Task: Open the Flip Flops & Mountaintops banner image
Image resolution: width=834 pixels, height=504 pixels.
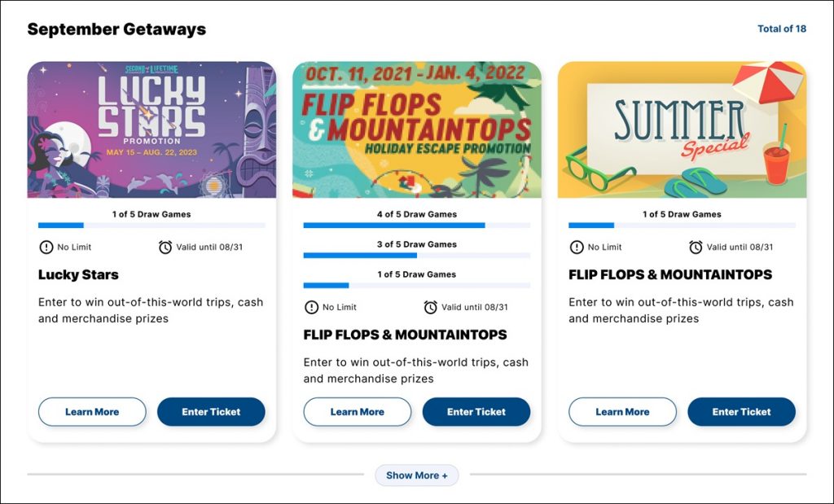Action: point(417,128)
